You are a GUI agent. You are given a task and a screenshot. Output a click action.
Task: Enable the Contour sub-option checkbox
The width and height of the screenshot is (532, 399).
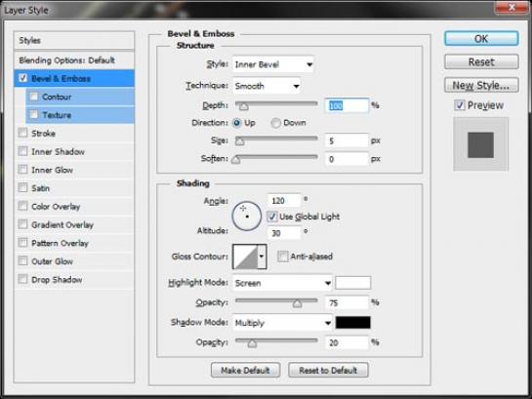click(x=33, y=97)
